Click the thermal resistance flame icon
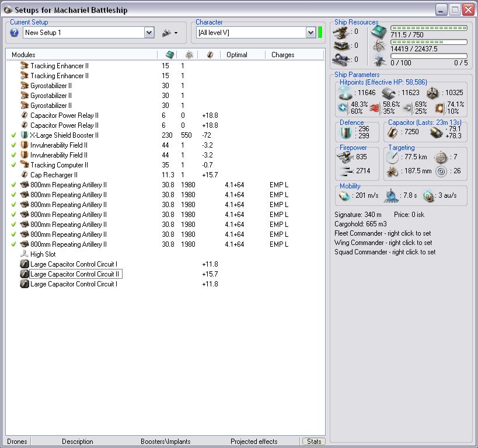478x448 pixels. click(375, 108)
